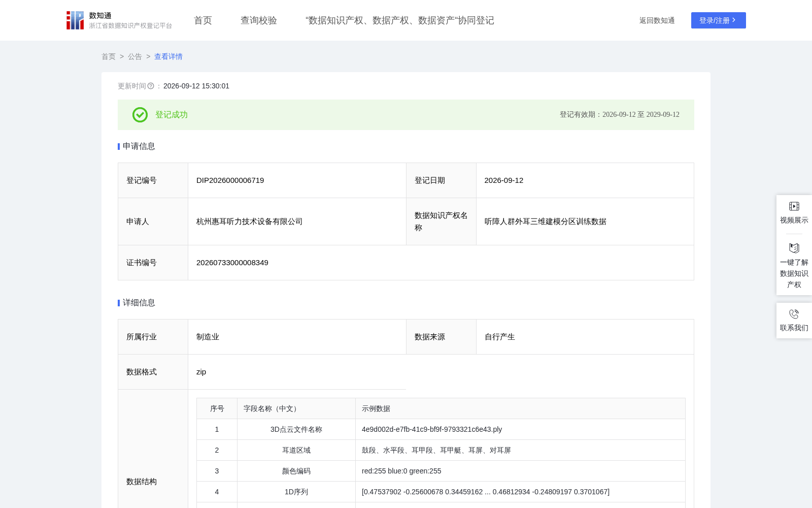Click the sample data red:255 blue:0 green:255
812x508 pixels.
(401, 471)
